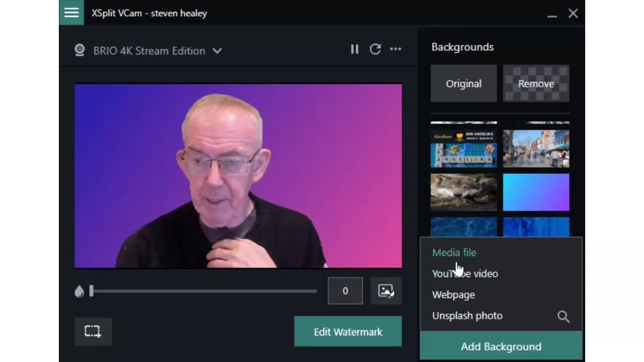Screen dimensions: 644x362
Task: Click the webcam preview video area
Action: 238,175
